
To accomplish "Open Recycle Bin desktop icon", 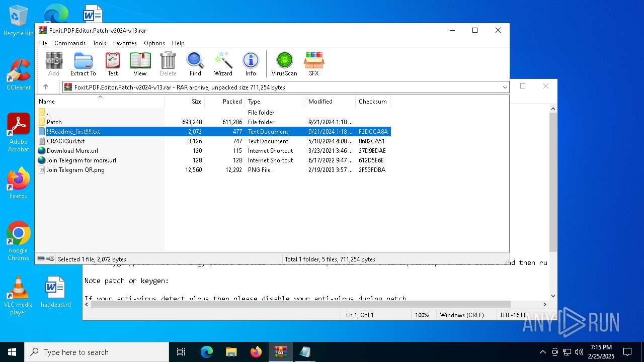I will pyautogui.click(x=19, y=21).
